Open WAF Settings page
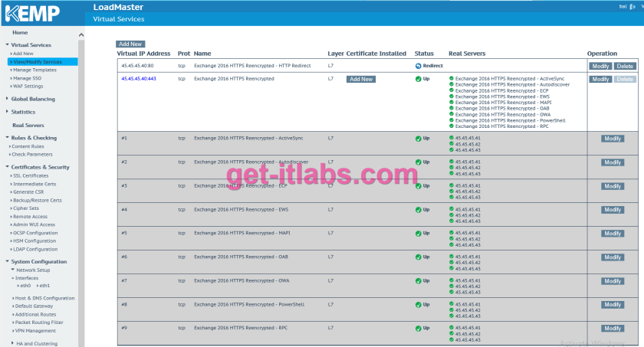Image resolution: width=644 pixels, height=347 pixels. pos(28,86)
